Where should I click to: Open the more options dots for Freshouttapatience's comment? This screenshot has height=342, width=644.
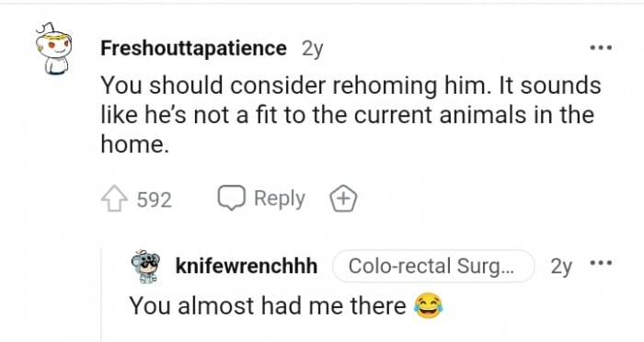point(601,48)
